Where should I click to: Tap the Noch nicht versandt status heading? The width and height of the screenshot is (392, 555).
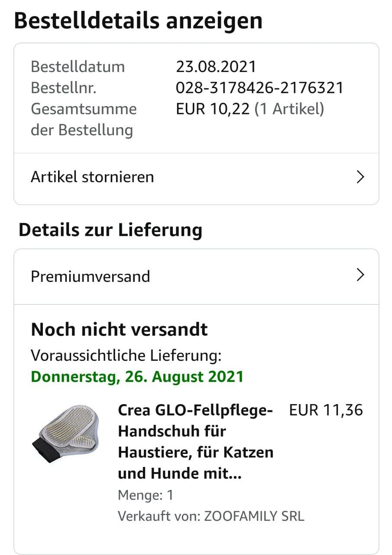pyautogui.click(x=119, y=330)
